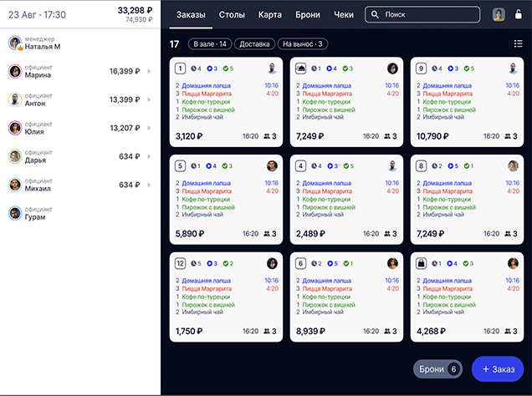Expand waiter Антон's orders arrow
532x396 pixels.
149,99
